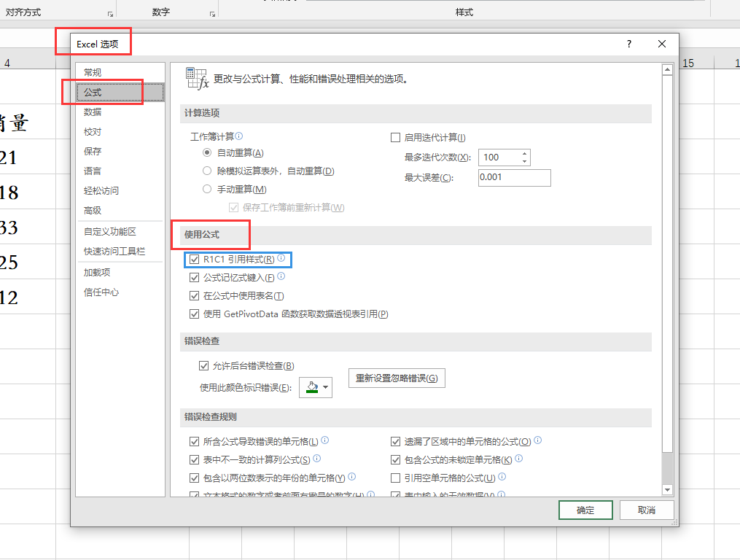Click info icon beside 公式记忆式键入
Image resolution: width=740 pixels, height=560 pixels.
281,276
